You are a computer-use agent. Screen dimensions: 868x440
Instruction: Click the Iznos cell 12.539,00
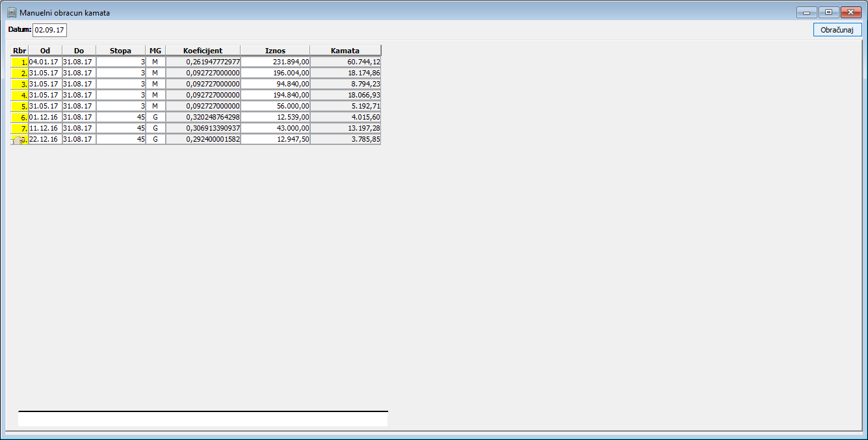point(275,117)
